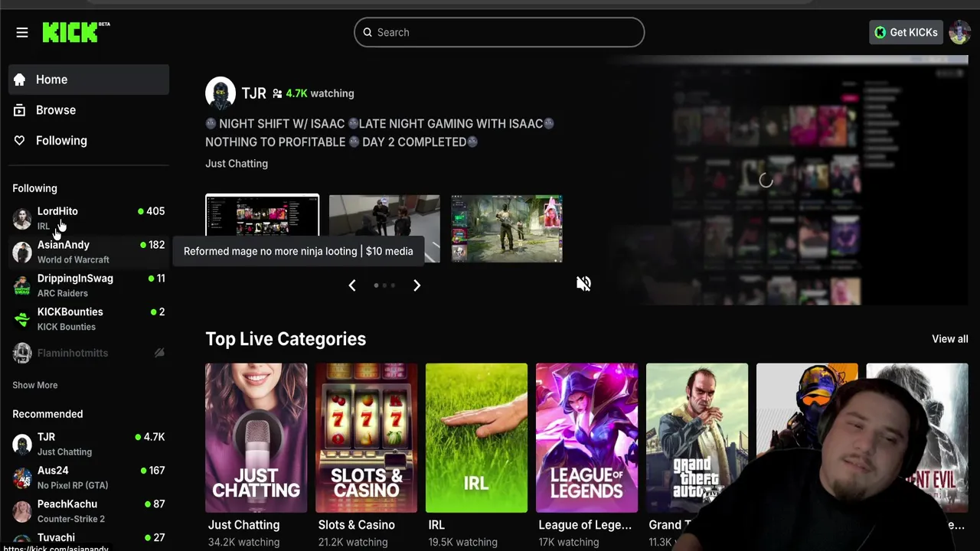Click 'No Pixel RP (GTA)' under Aus24
The height and width of the screenshot is (551, 980).
point(73,485)
